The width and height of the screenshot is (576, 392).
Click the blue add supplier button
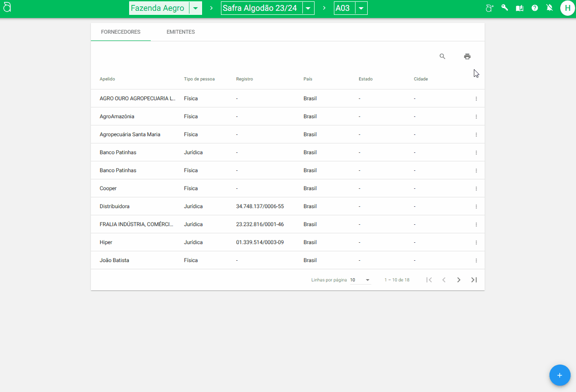560,375
